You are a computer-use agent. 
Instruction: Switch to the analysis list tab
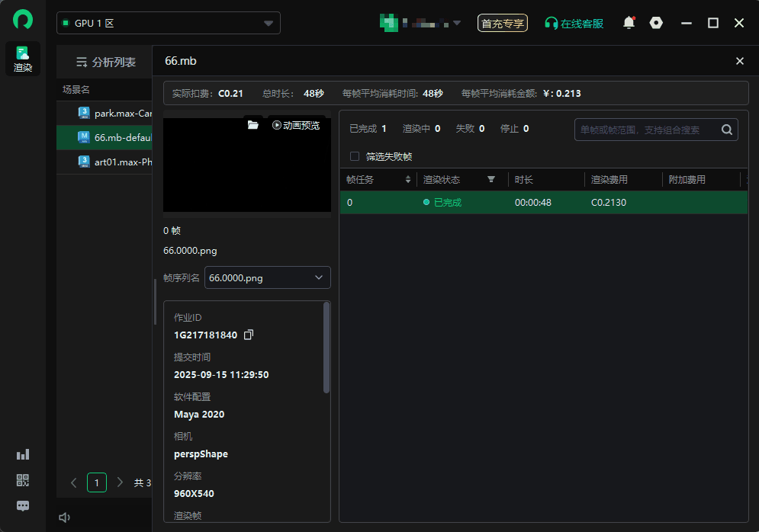[x=106, y=62]
